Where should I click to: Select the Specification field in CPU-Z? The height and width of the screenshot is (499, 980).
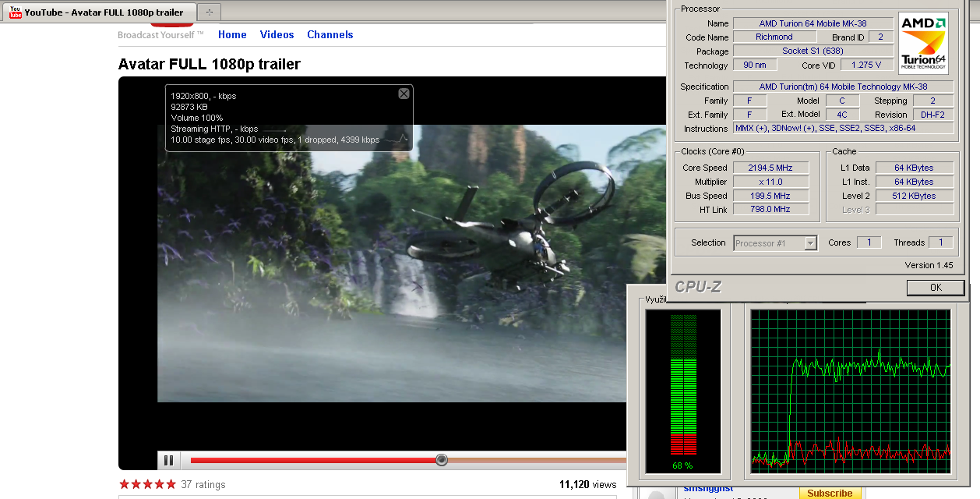(844, 87)
